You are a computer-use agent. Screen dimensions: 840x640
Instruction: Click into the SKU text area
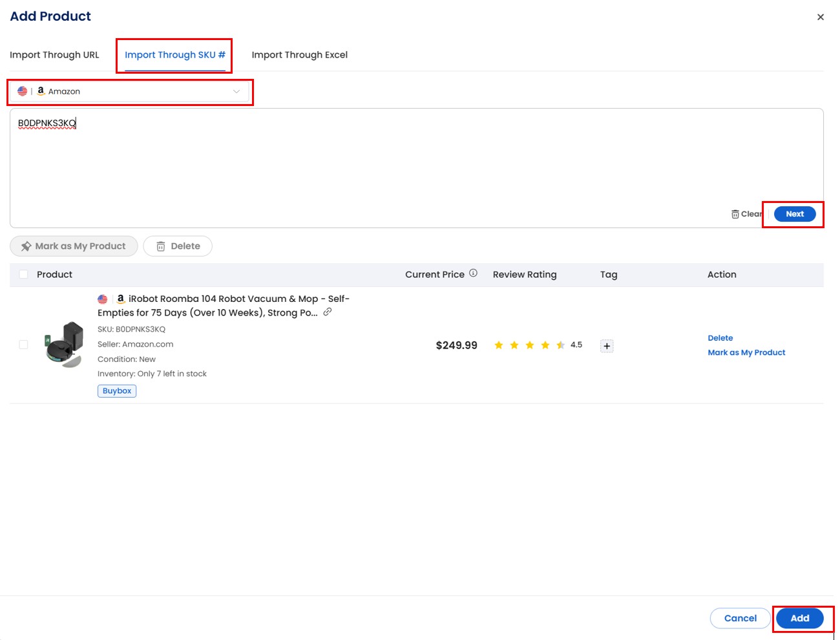417,167
